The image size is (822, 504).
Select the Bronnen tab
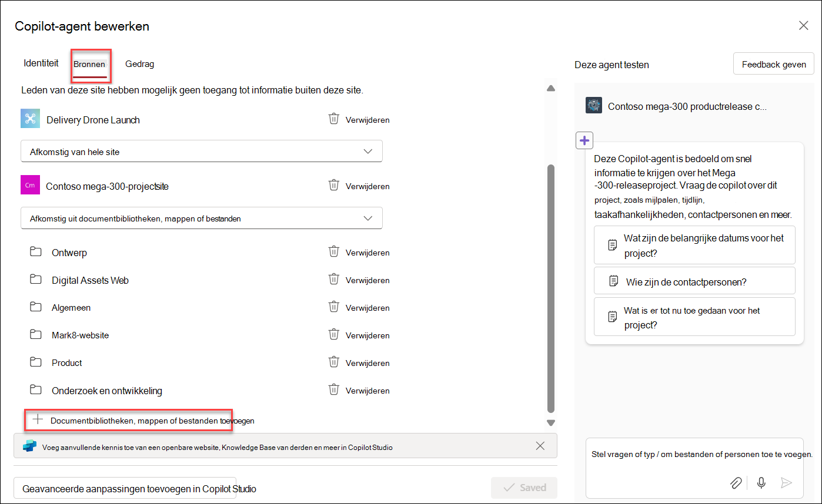coord(89,64)
